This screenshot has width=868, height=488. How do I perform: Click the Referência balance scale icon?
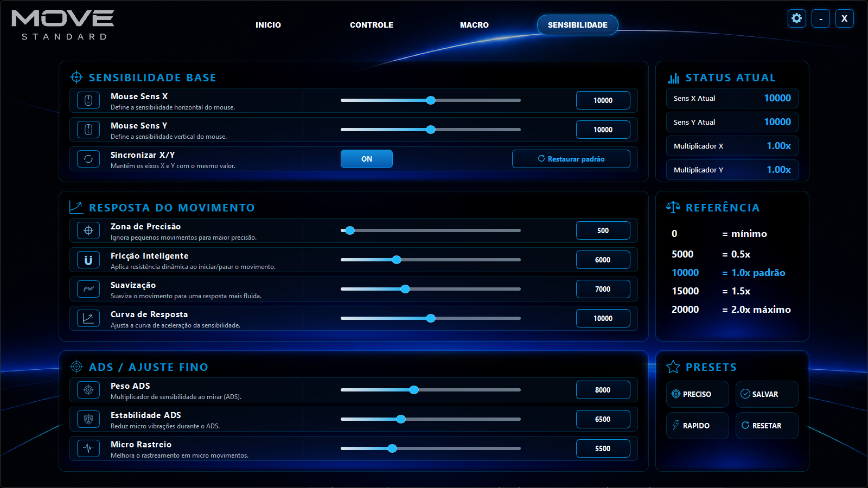[x=673, y=207]
